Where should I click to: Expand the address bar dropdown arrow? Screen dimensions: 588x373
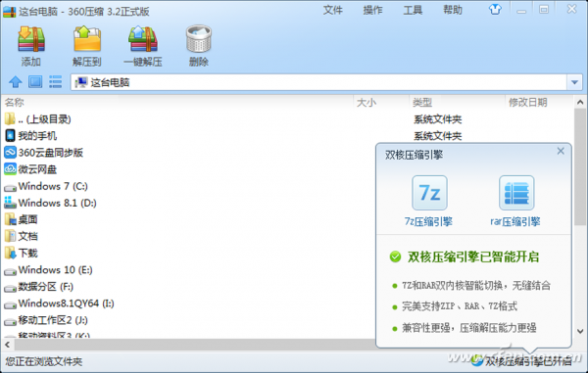pos(574,82)
